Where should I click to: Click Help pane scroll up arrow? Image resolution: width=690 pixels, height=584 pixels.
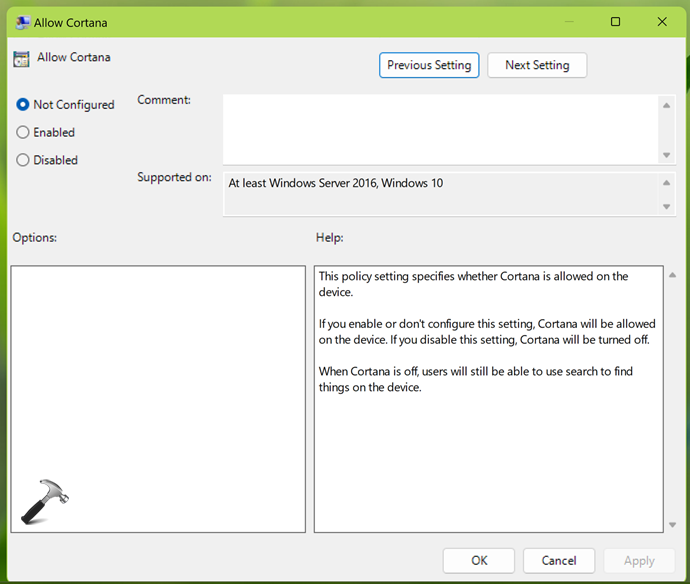click(672, 276)
